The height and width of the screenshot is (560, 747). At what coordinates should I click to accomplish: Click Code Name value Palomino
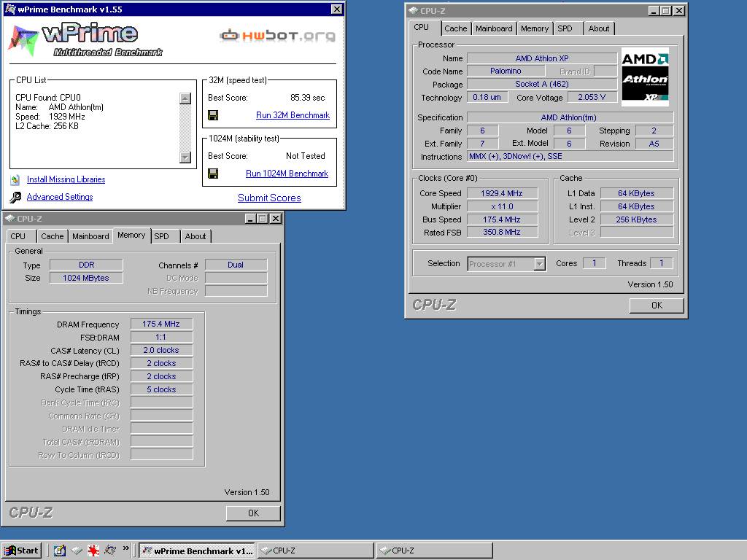[506, 71]
